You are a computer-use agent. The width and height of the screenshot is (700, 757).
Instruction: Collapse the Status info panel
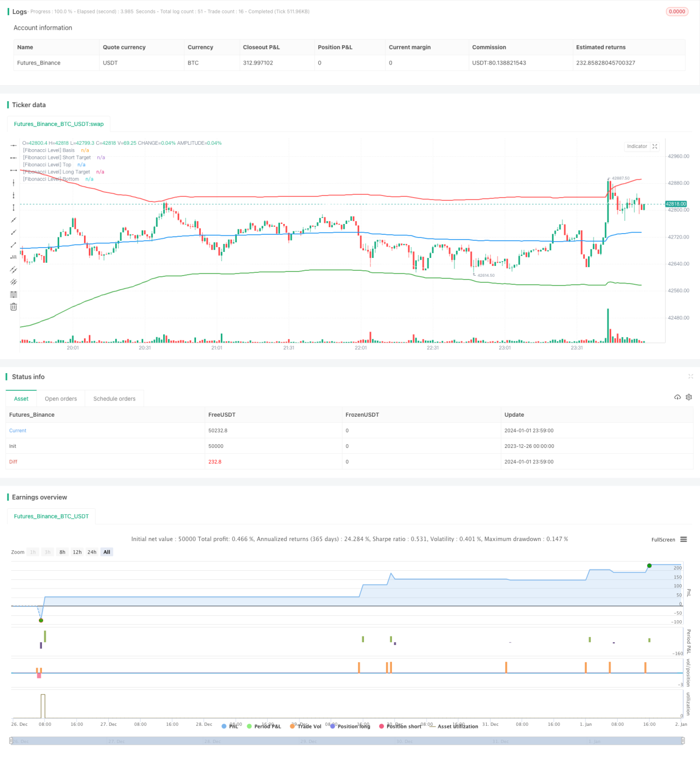[690, 376]
